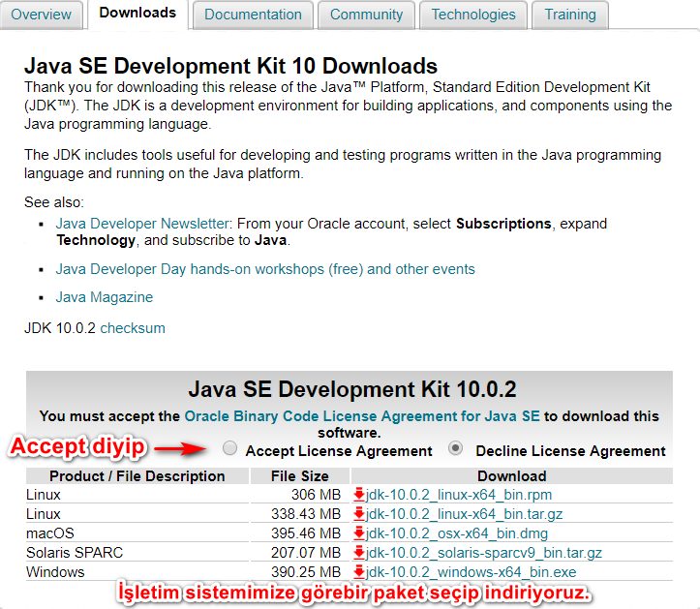This screenshot has width=700, height=609.
Task: Click the Java SE Development Kit 10.0.2 table title
Action: click(352, 389)
